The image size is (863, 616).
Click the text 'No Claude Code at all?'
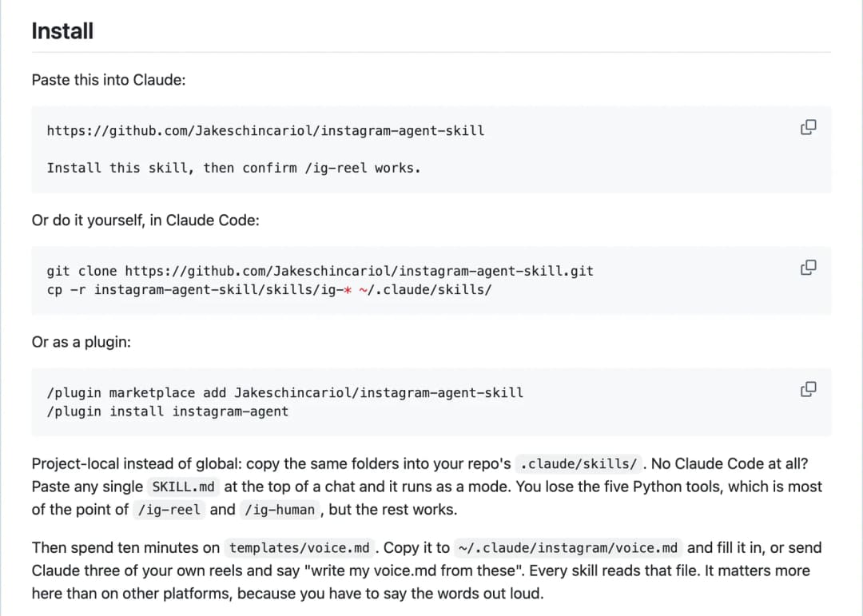(730, 463)
